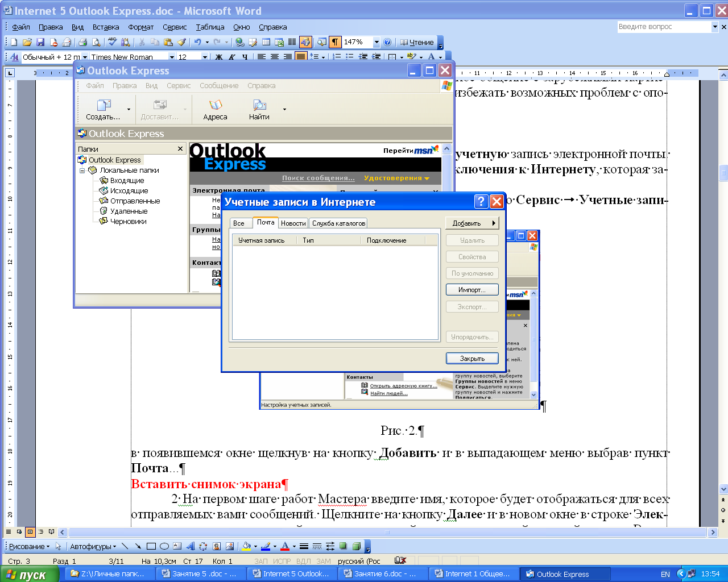Click the Font Color red A swatch in Drawing toolbar
Viewport: 728px width, 582px height.
[x=285, y=546]
